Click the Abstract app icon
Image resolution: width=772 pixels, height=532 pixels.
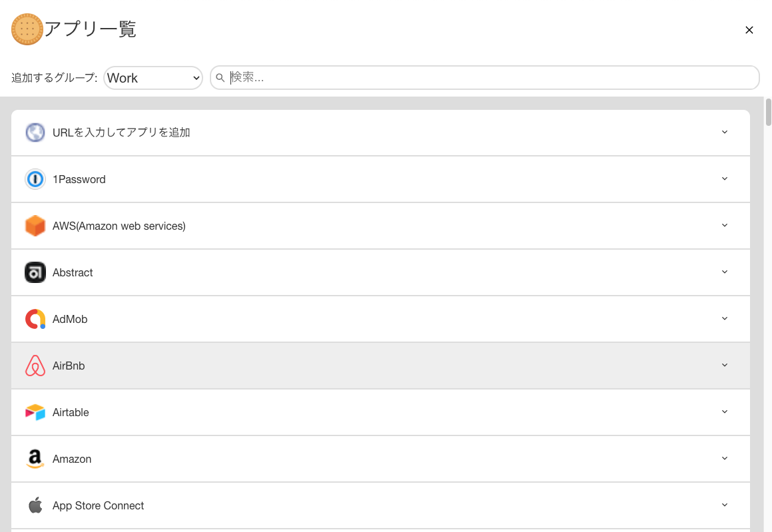[35, 272]
